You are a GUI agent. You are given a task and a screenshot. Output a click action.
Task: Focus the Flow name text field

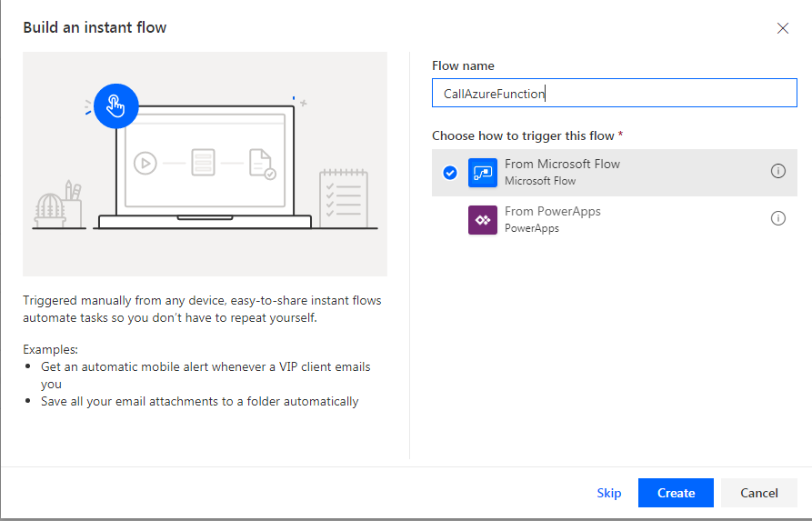click(614, 94)
